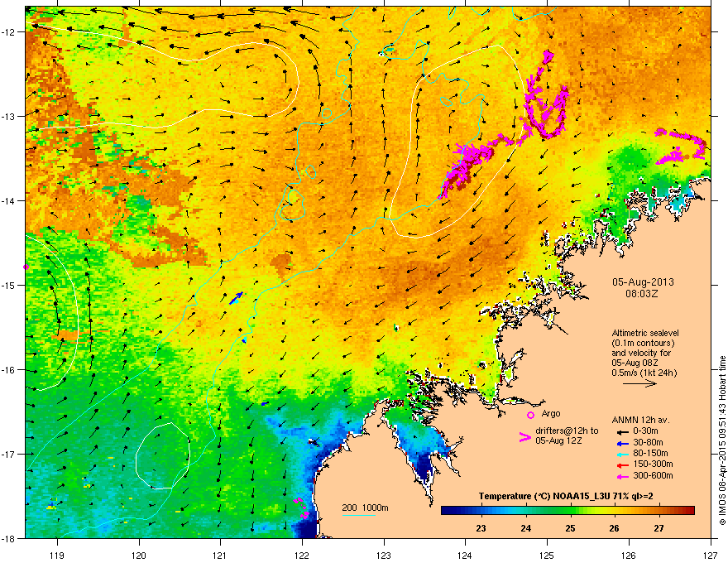The height and width of the screenshot is (563, 728).
Task: Click the '0.5m/s (1kt 24h)' text
Action: 644,373
